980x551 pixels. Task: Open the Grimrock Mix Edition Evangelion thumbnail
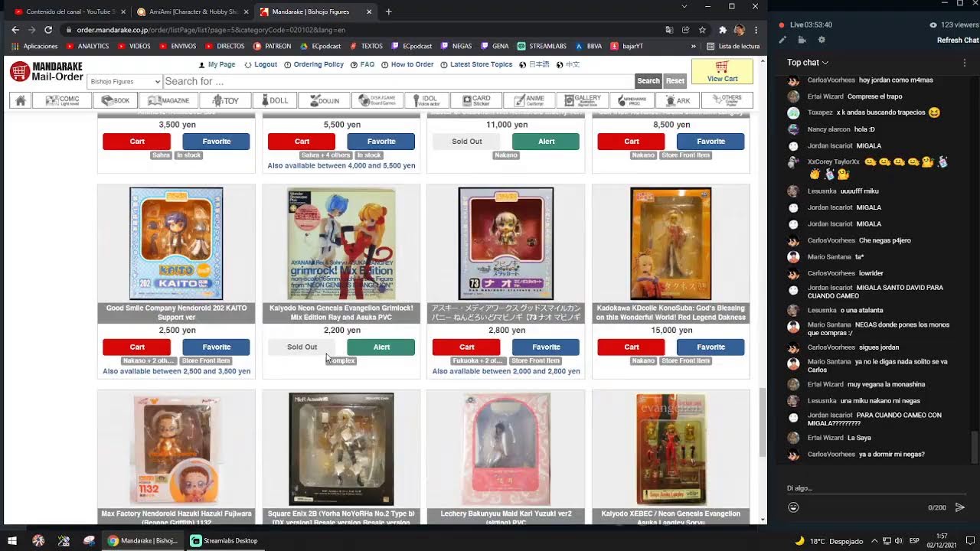pyautogui.click(x=341, y=243)
